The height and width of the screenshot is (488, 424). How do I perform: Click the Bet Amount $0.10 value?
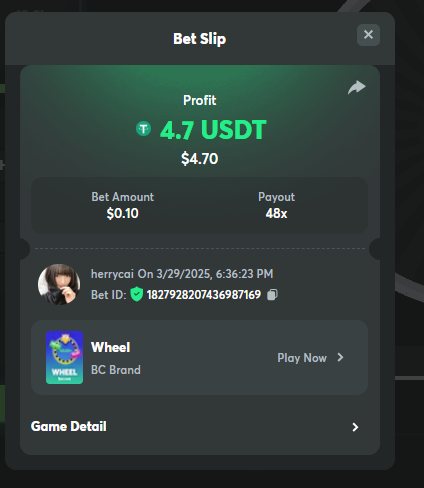point(122,213)
